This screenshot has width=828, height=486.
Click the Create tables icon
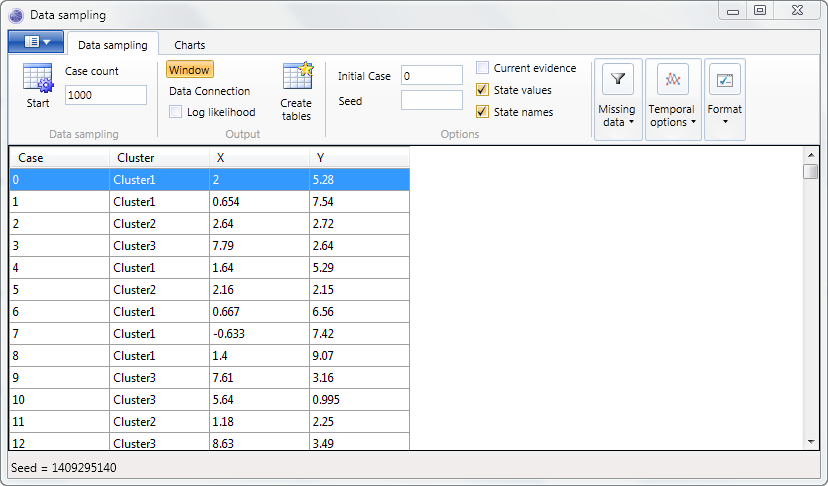tap(297, 78)
